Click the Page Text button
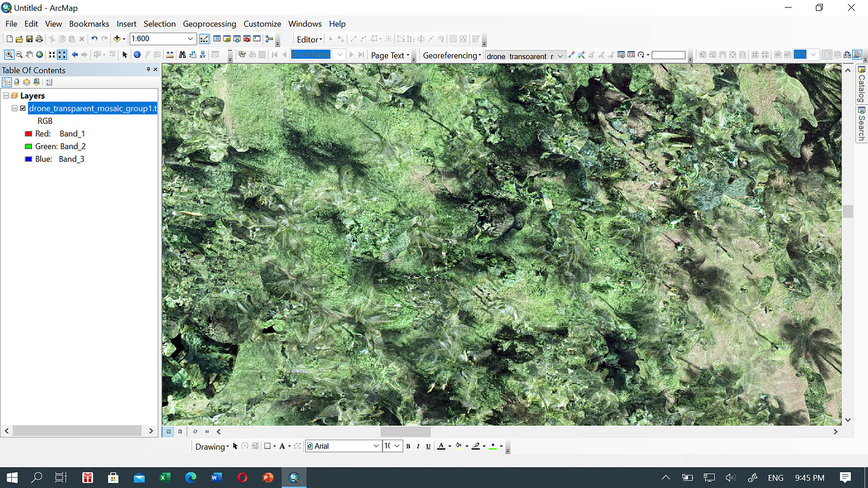Image resolution: width=868 pixels, height=488 pixels. (x=388, y=55)
